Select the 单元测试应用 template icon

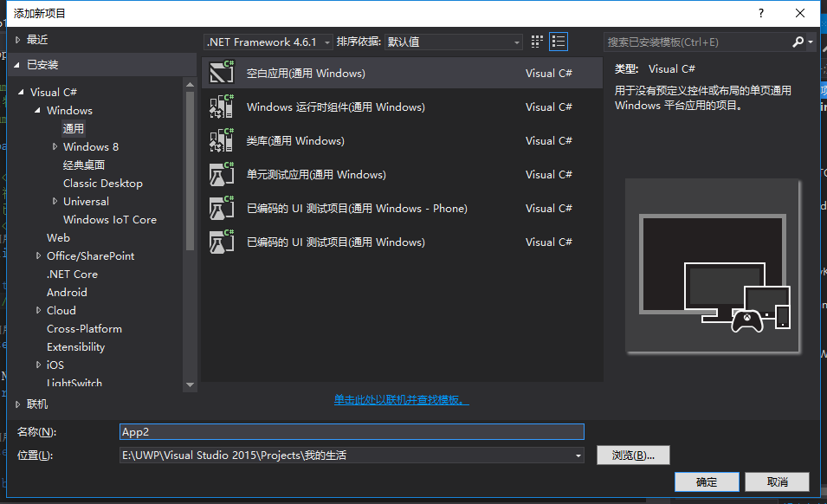tap(222, 174)
